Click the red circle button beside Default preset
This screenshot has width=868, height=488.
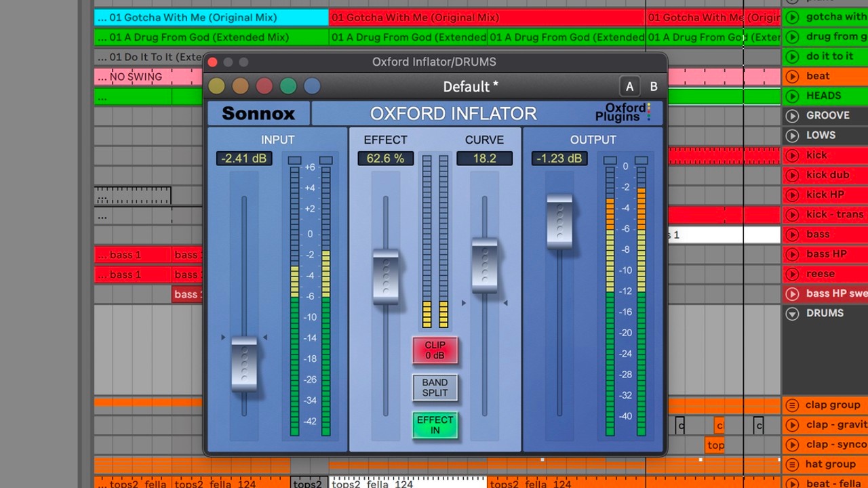[264, 86]
